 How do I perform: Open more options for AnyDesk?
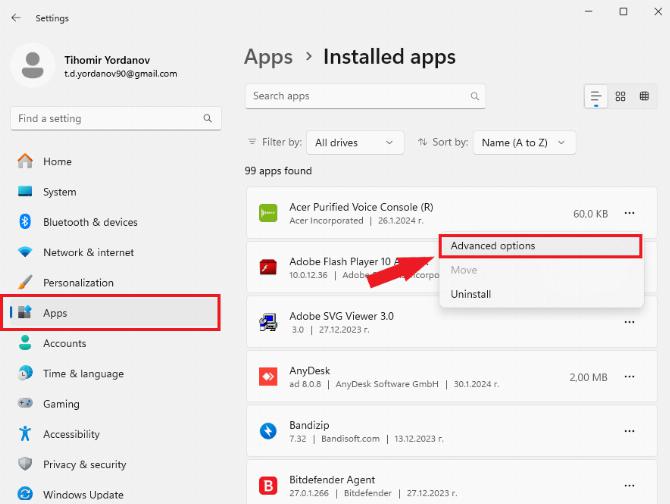point(629,377)
